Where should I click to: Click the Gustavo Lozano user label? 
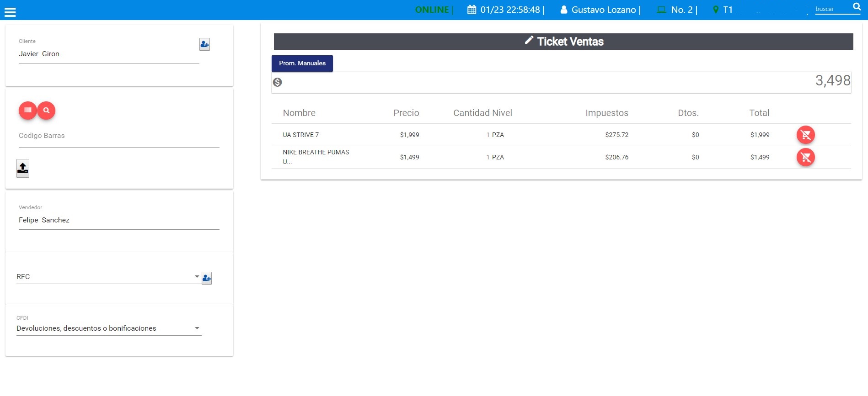(x=603, y=10)
